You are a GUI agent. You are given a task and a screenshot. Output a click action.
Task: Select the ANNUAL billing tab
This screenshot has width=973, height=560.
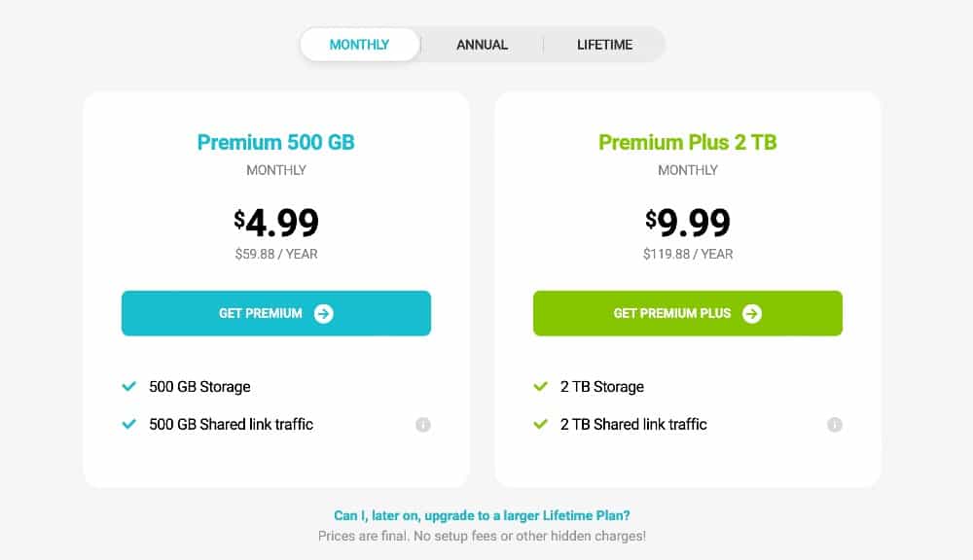coord(482,45)
